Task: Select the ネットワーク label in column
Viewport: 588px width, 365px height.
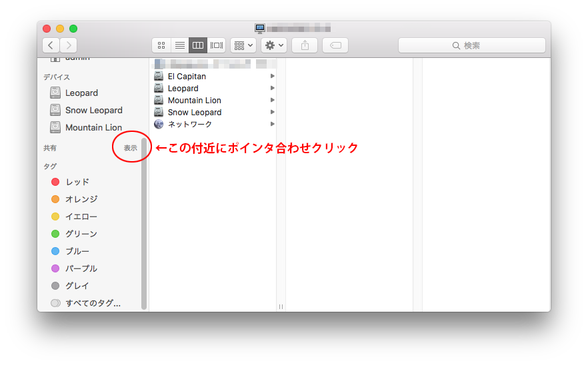Action: coord(190,124)
